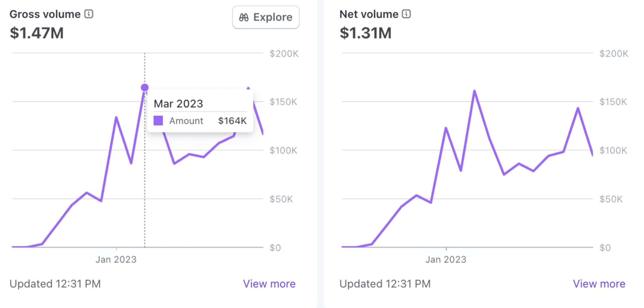Click the info icon beside Net volume
Viewport: 644px width, 308px height.
click(406, 14)
